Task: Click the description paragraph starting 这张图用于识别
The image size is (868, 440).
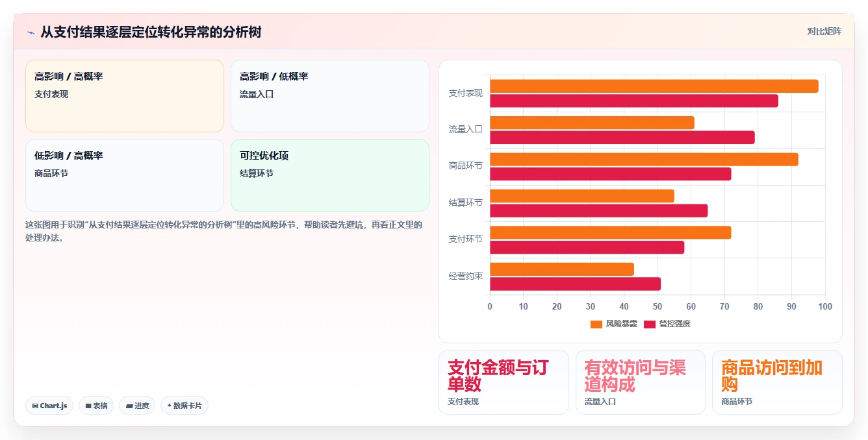Action: click(x=224, y=231)
